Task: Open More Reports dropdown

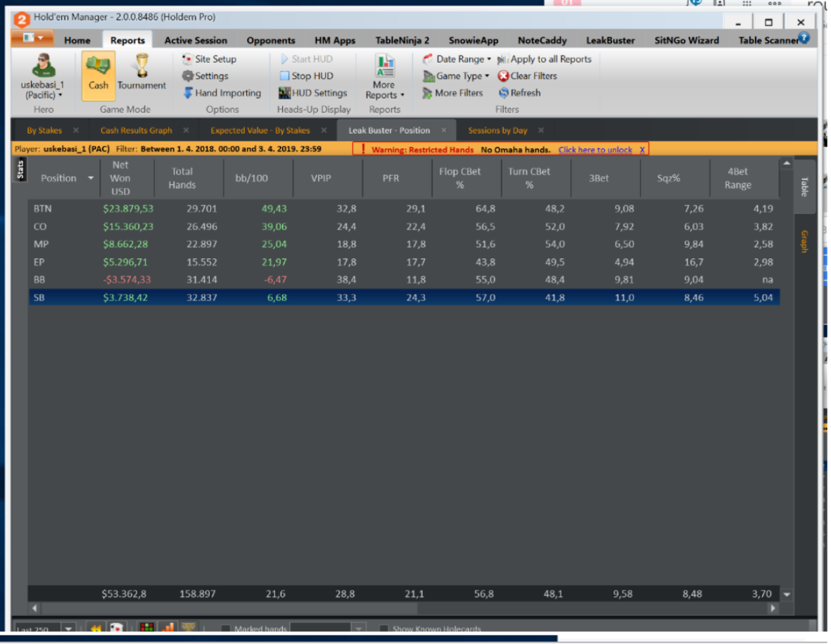Action: (x=384, y=77)
